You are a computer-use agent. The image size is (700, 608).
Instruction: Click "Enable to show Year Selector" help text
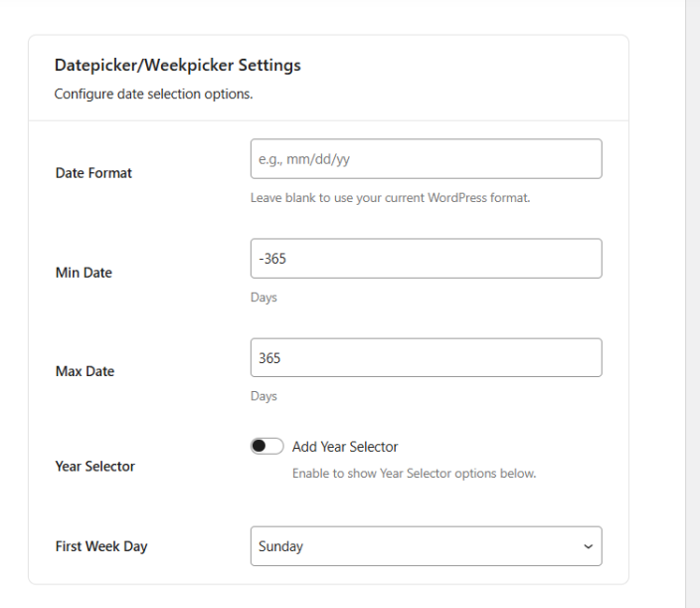[x=414, y=474]
